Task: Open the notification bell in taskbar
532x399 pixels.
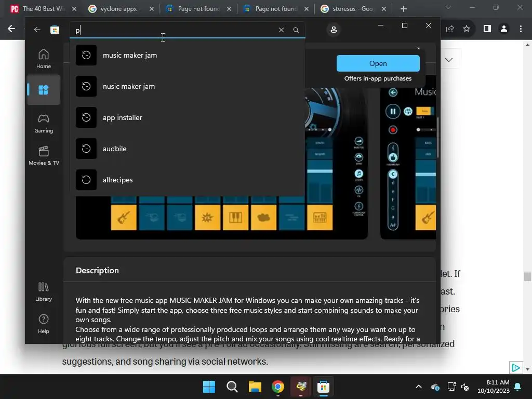Action: pos(518,387)
